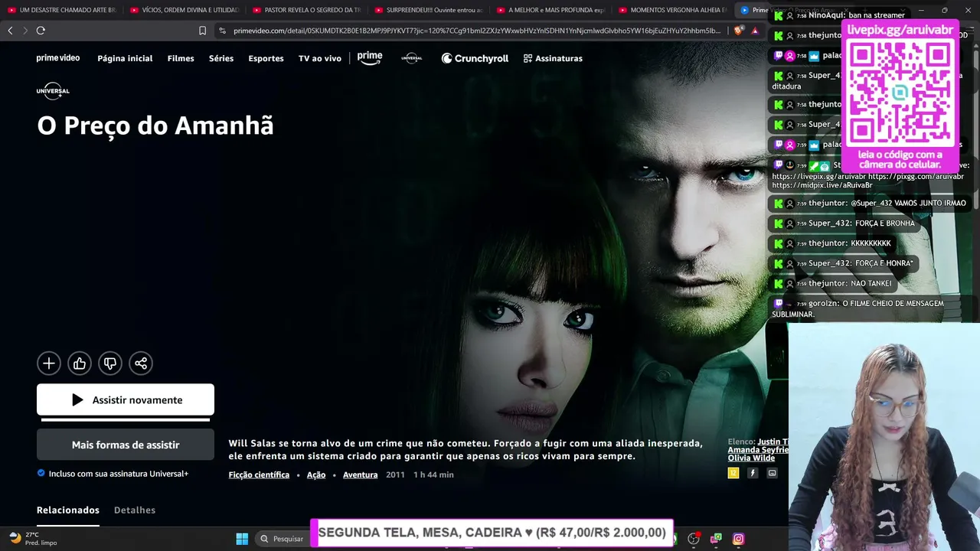980x551 pixels.
Task: Click the chat message NAO TANKEI
Action: point(871,283)
